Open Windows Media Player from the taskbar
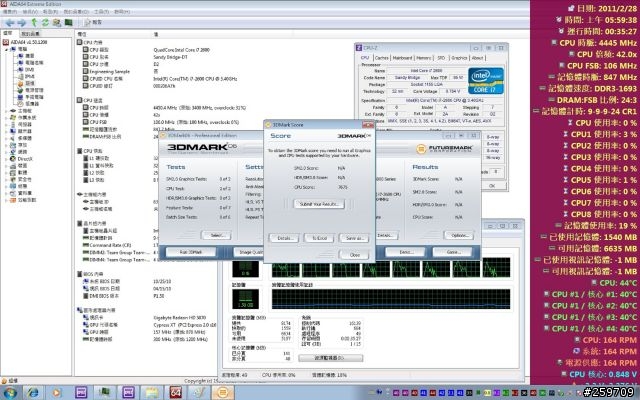The width and height of the screenshot is (640, 400). (56, 393)
